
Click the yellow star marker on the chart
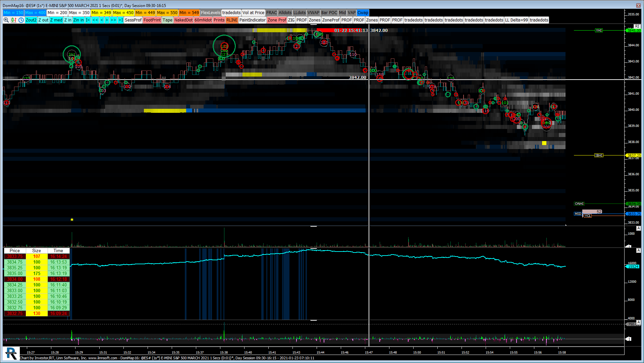pyautogui.click(x=72, y=220)
